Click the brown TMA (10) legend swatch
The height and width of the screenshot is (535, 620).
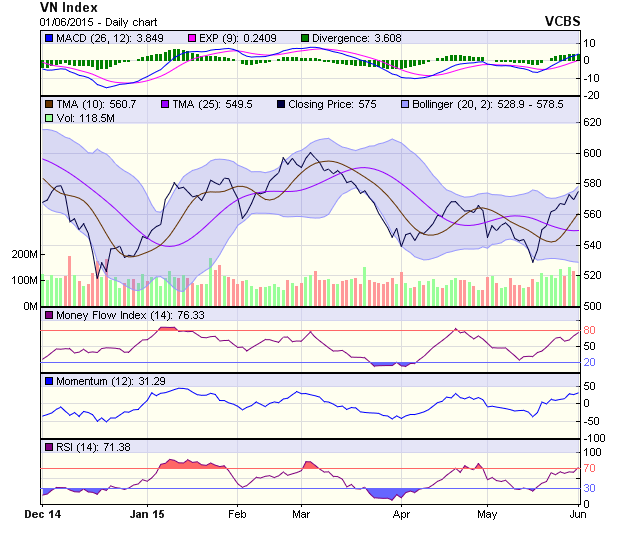point(49,104)
